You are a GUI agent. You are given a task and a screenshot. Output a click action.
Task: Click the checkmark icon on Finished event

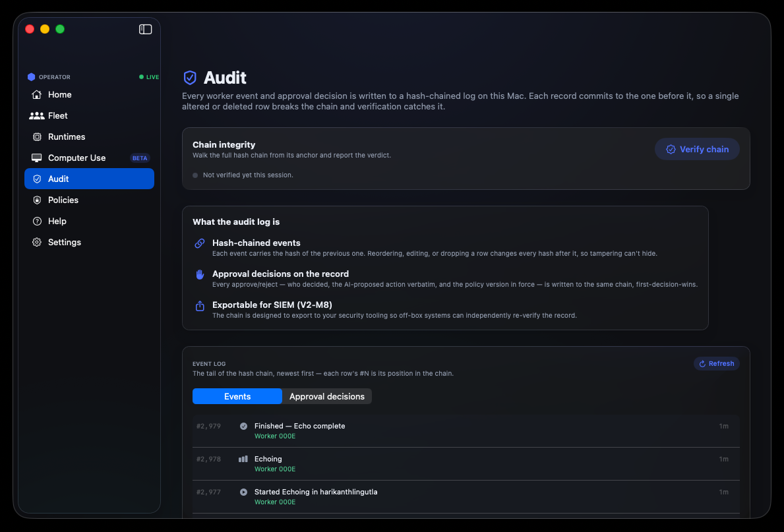pos(243,426)
